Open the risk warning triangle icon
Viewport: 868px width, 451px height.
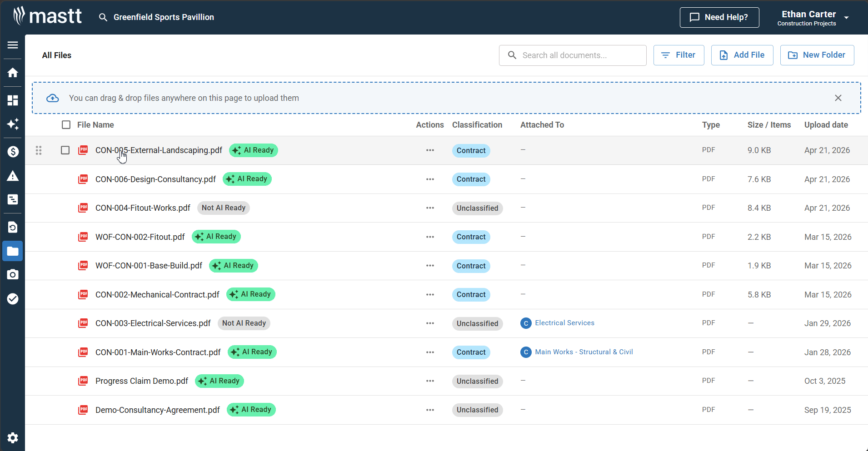pos(13,176)
